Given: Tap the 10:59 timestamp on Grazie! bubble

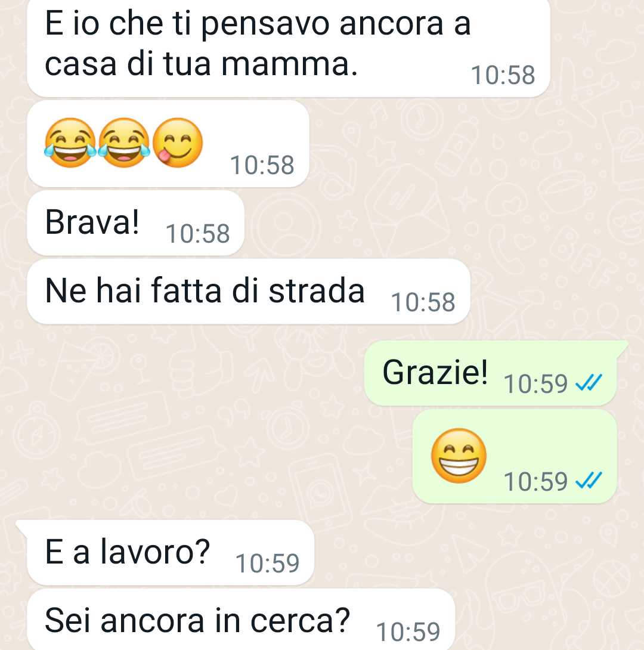Looking at the screenshot, I should click(x=535, y=384).
